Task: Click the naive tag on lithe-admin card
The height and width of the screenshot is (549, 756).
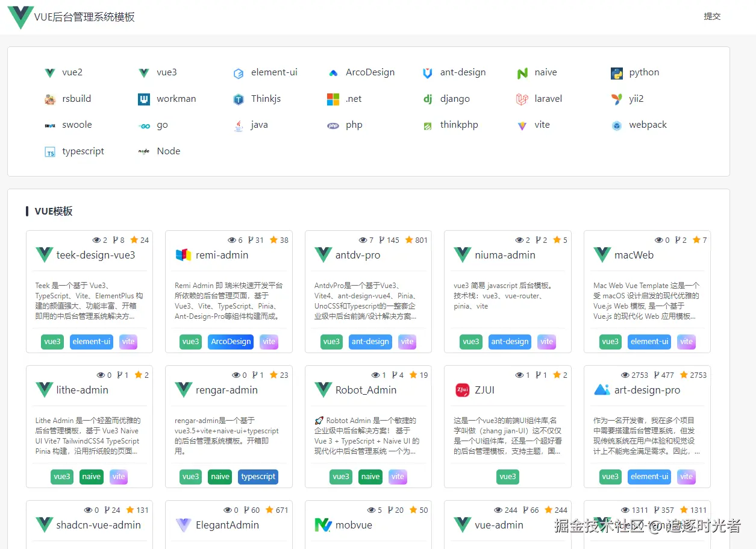Action: [92, 477]
